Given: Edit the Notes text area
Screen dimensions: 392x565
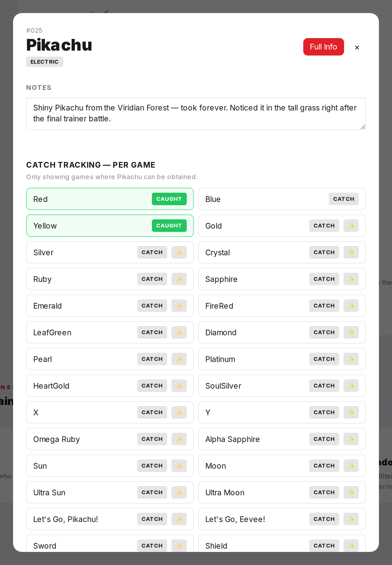Looking at the screenshot, I should pos(196,114).
